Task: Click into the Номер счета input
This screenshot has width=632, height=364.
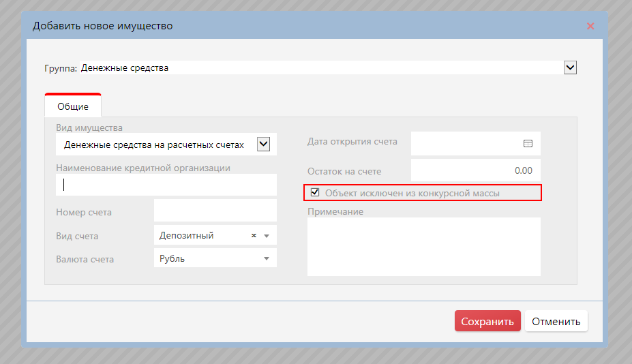Action: (215, 211)
